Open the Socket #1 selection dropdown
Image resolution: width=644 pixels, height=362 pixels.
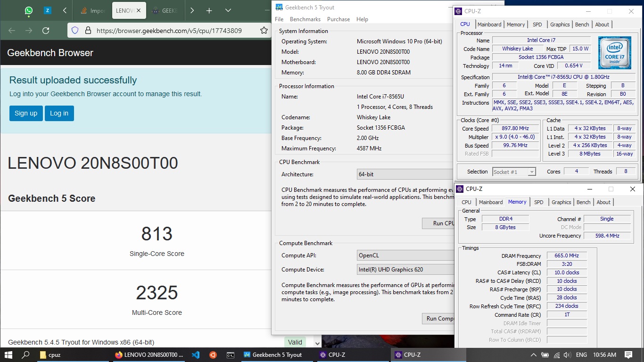point(514,172)
